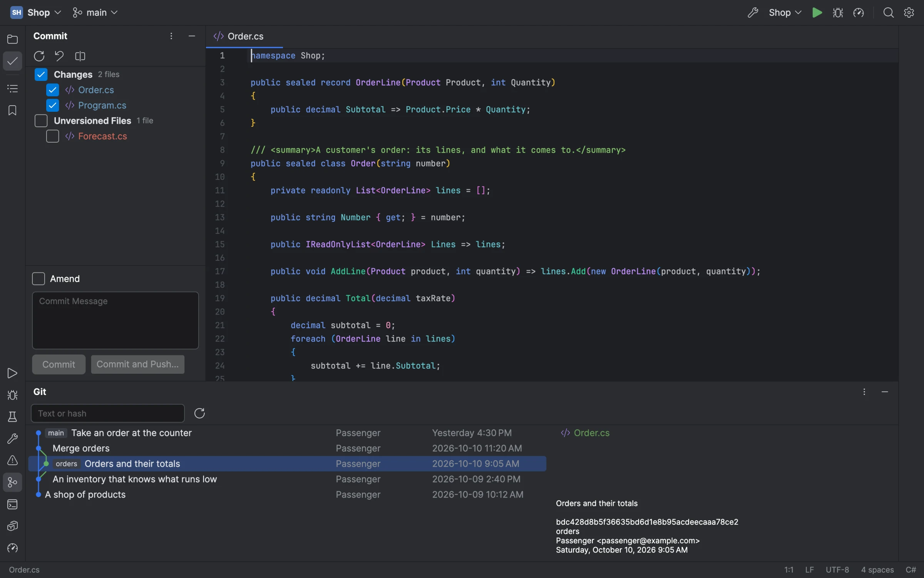Screen dimensions: 924x578
Task: Select the Commit tool window icon
Action: tap(12, 61)
